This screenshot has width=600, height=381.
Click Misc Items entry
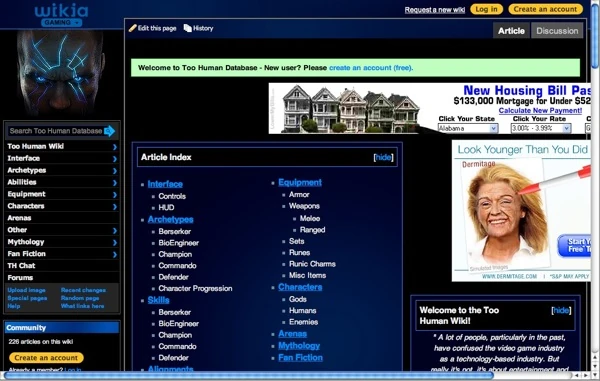(x=307, y=275)
